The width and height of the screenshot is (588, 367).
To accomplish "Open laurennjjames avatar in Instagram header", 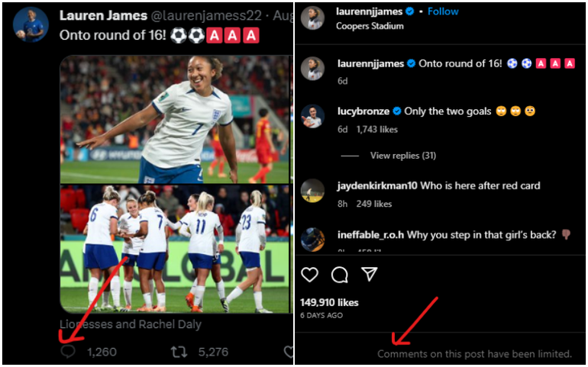I will coord(313,18).
